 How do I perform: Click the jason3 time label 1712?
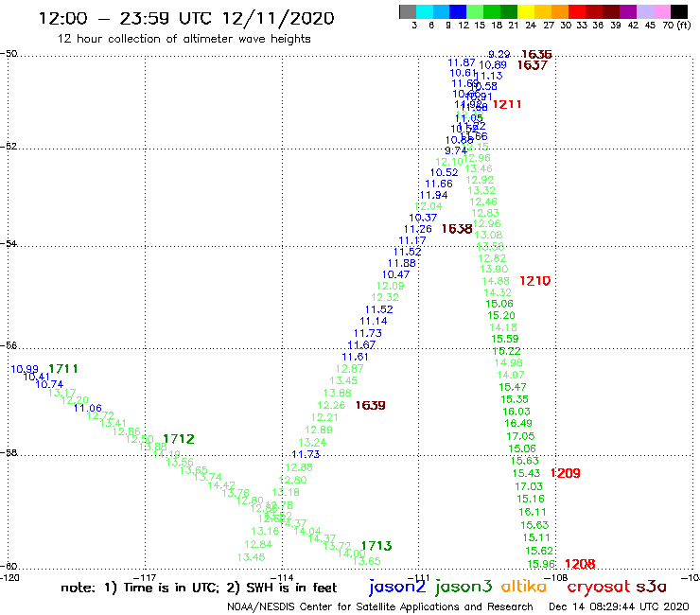tap(179, 439)
